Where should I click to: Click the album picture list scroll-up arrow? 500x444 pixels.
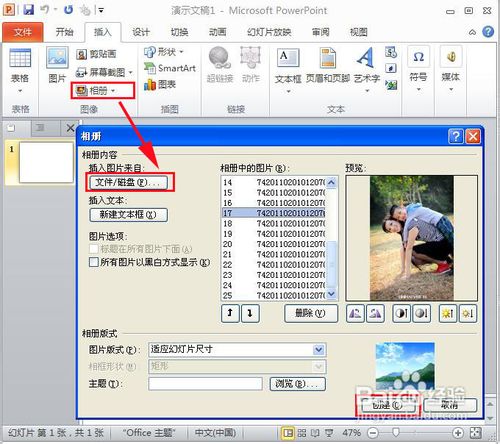tap(331, 182)
